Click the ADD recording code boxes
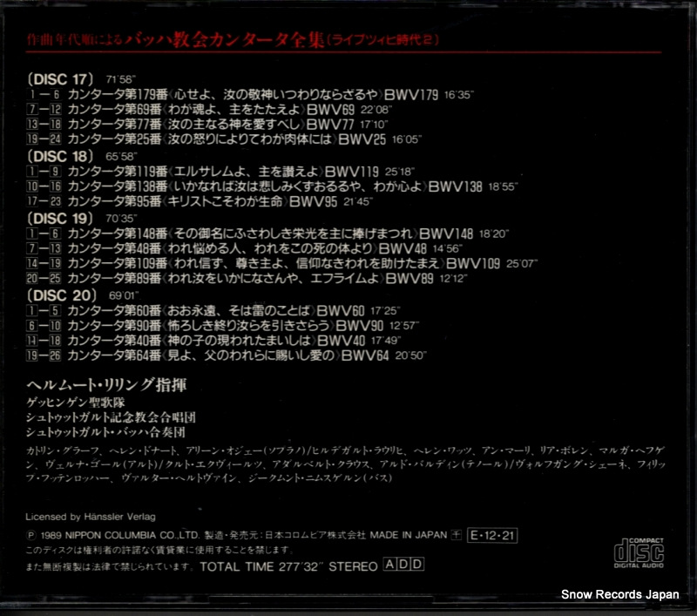The width and height of the screenshot is (697, 616). (x=403, y=564)
